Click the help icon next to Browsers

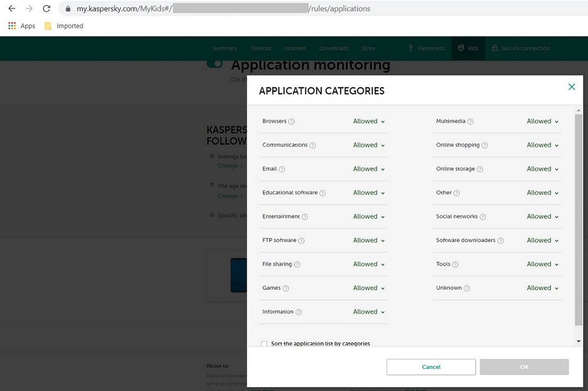click(x=292, y=122)
